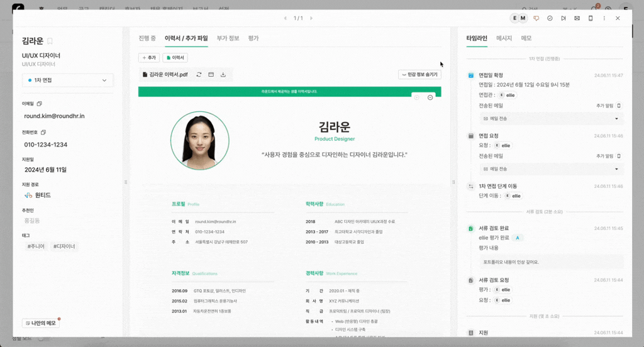Click the 서류 검토 요청 document icon
Image resolution: width=644 pixels, height=347 pixels.
click(471, 280)
